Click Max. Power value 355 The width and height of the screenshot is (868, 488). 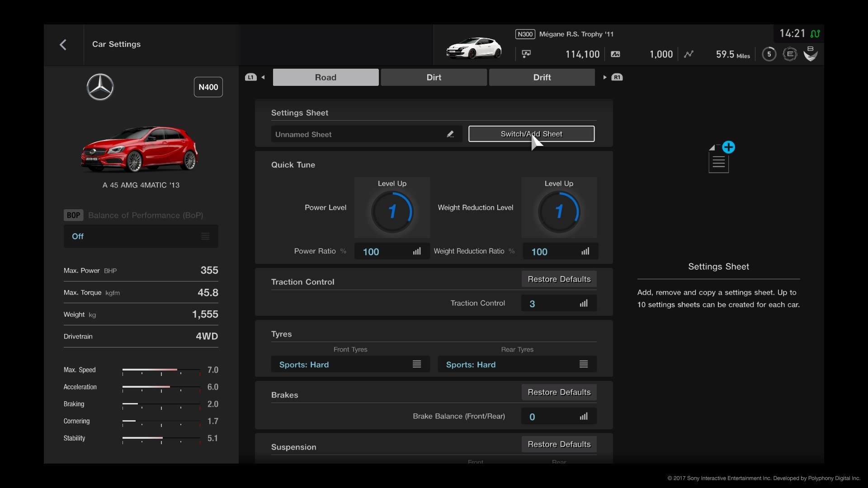point(209,270)
